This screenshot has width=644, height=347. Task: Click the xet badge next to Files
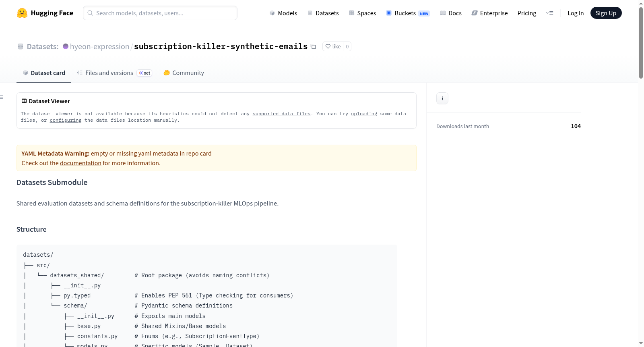pyautogui.click(x=144, y=73)
